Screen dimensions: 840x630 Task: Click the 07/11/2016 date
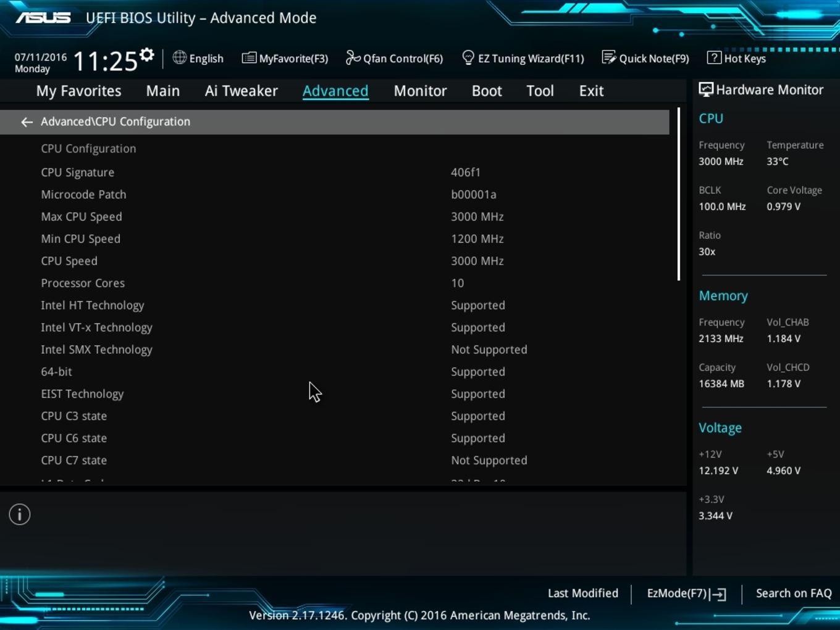tap(41, 57)
